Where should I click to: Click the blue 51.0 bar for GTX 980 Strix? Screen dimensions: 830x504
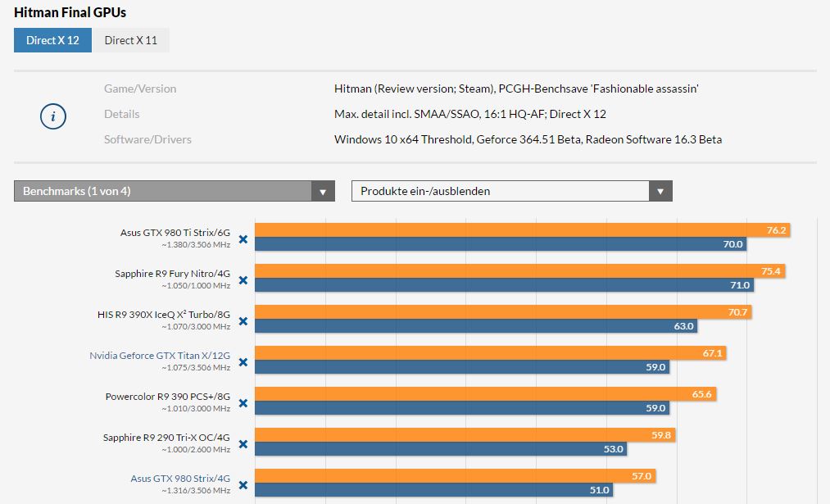click(434, 490)
